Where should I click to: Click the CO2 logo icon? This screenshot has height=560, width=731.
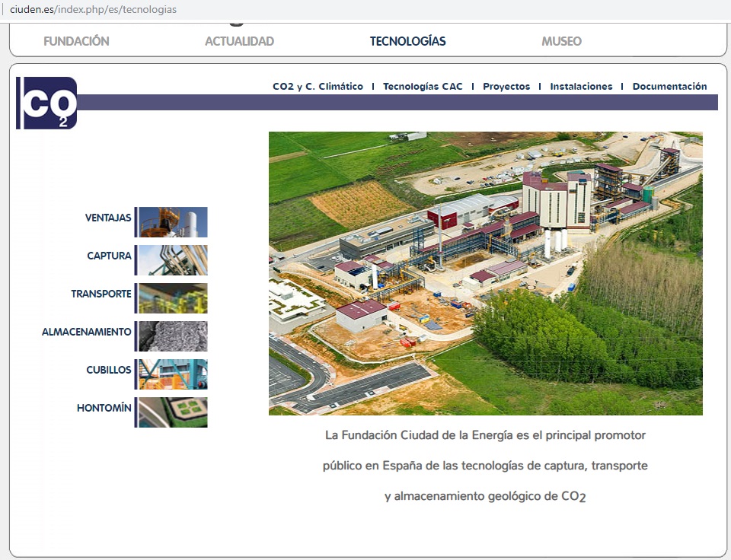click(x=46, y=103)
